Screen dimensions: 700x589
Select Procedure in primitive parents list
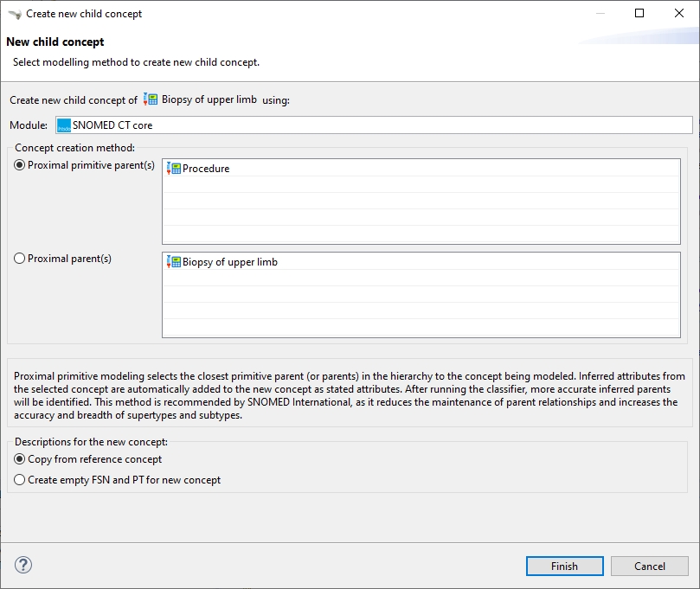click(x=206, y=169)
